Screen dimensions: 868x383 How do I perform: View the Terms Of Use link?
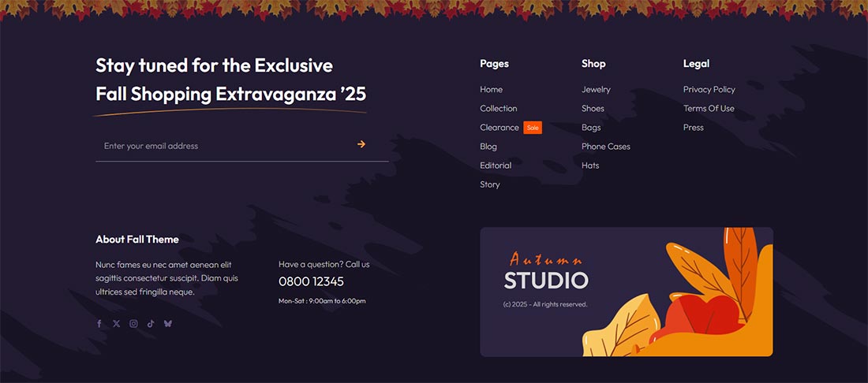[x=709, y=108]
